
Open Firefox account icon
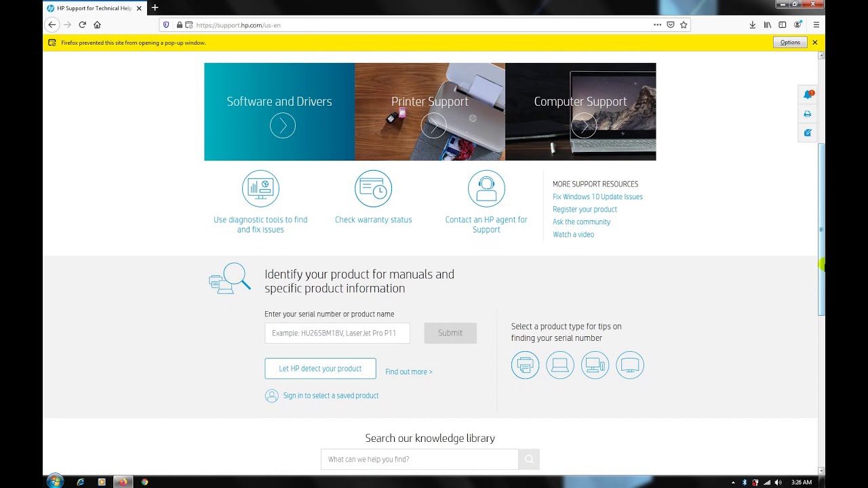(798, 25)
